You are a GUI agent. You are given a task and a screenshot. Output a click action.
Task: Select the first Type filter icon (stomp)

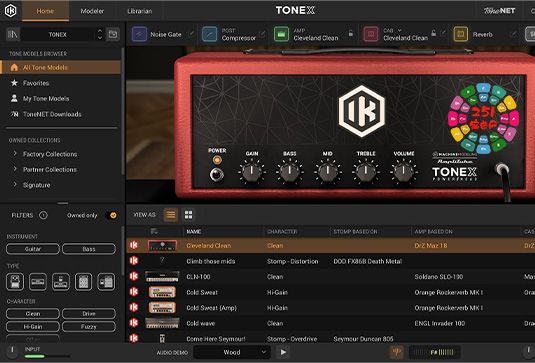pyautogui.click(x=15, y=282)
